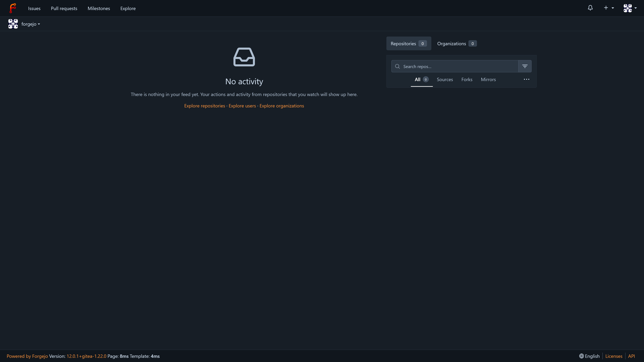The width and height of the screenshot is (644, 362).
Task: Click the Organizations count badge 0
Action: (472, 43)
